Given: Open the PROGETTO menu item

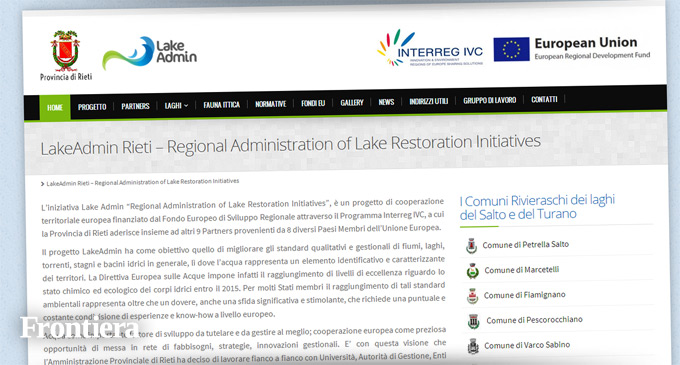Looking at the screenshot, I should click(92, 107).
